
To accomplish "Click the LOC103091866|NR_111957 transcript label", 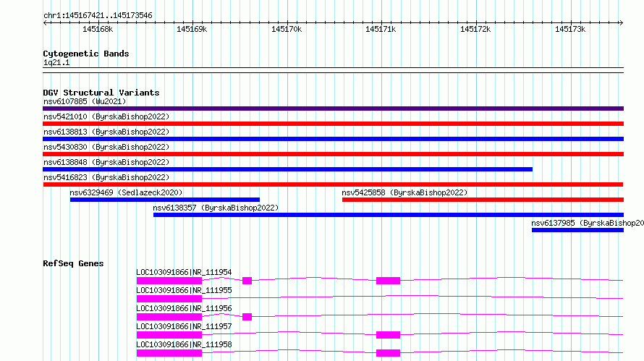I will [184, 326].
